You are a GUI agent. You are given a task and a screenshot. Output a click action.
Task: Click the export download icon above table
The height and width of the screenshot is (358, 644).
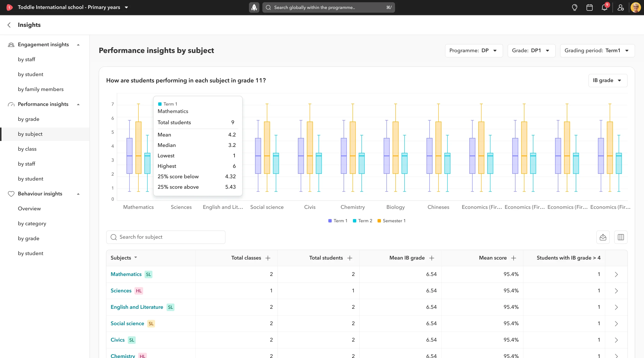coord(603,237)
